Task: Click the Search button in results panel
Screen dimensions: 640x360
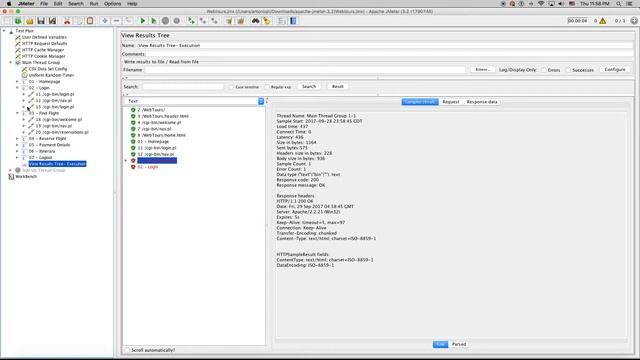Action: pos(309,87)
